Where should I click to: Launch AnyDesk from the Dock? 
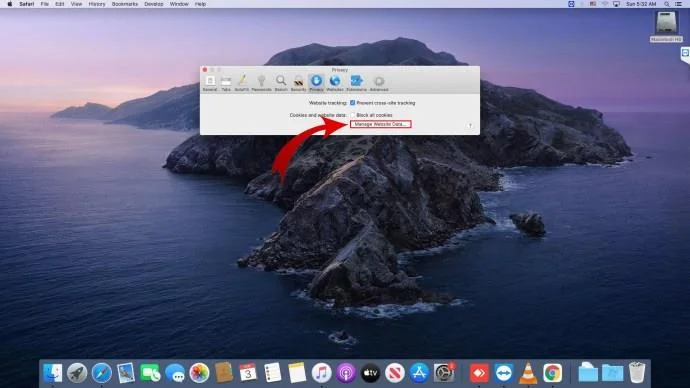479,373
